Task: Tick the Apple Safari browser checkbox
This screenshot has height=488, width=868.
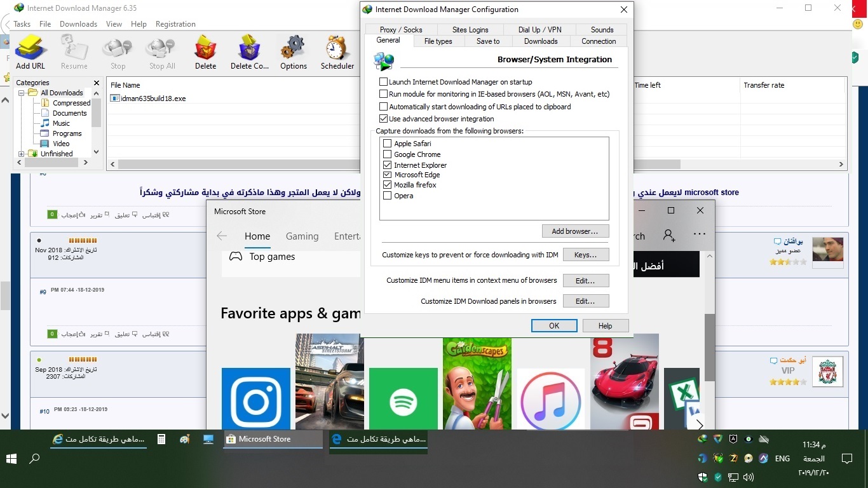Action: pyautogui.click(x=388, y=144)
